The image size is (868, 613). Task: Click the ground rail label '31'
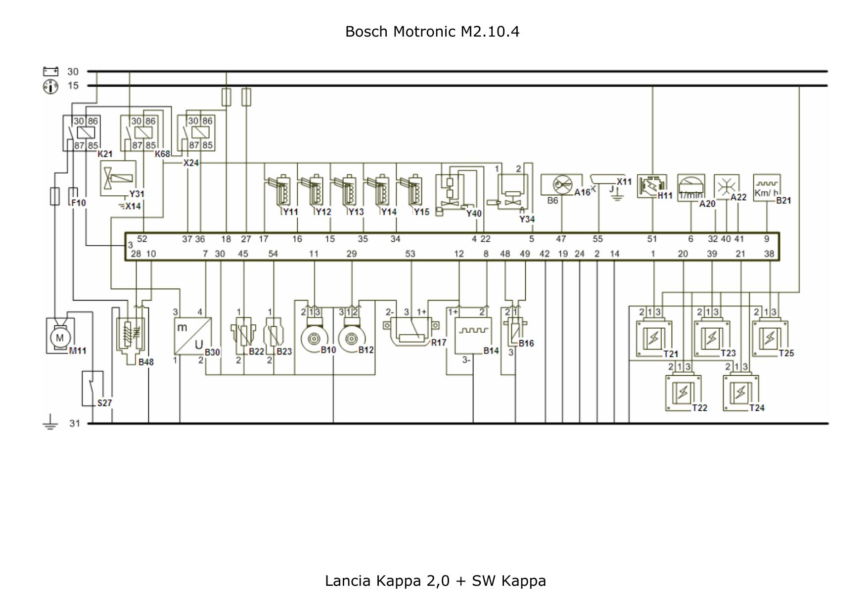click(x=75, y=423)
